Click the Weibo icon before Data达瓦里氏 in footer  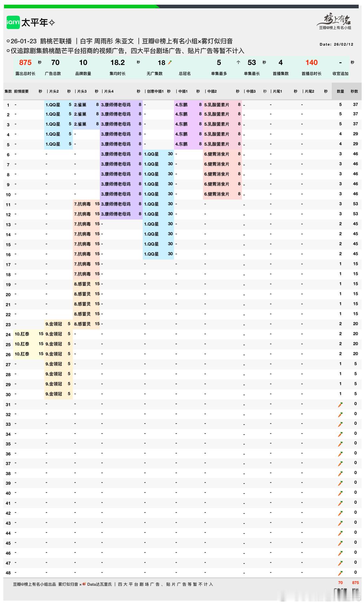click(84, 584)
